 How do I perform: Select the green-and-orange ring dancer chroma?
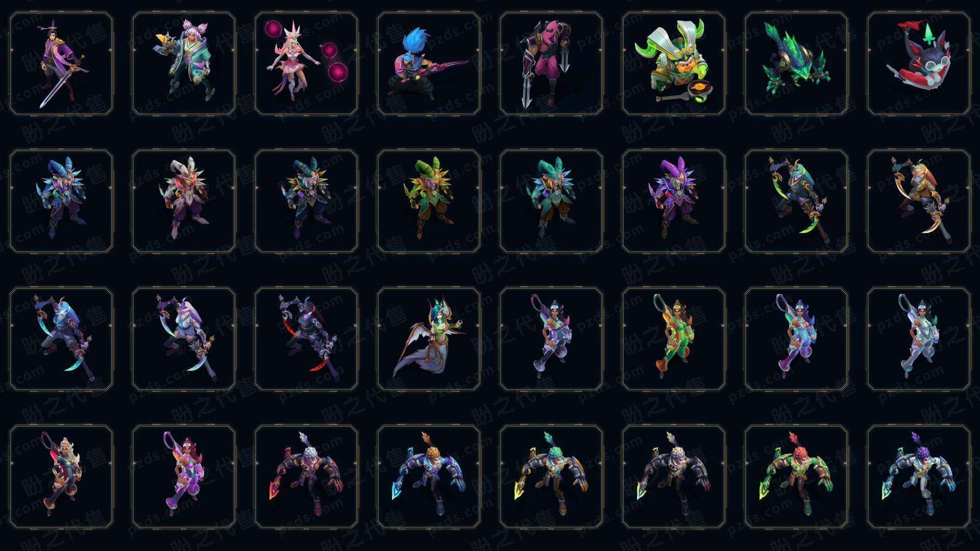click(x=674, y=339)
